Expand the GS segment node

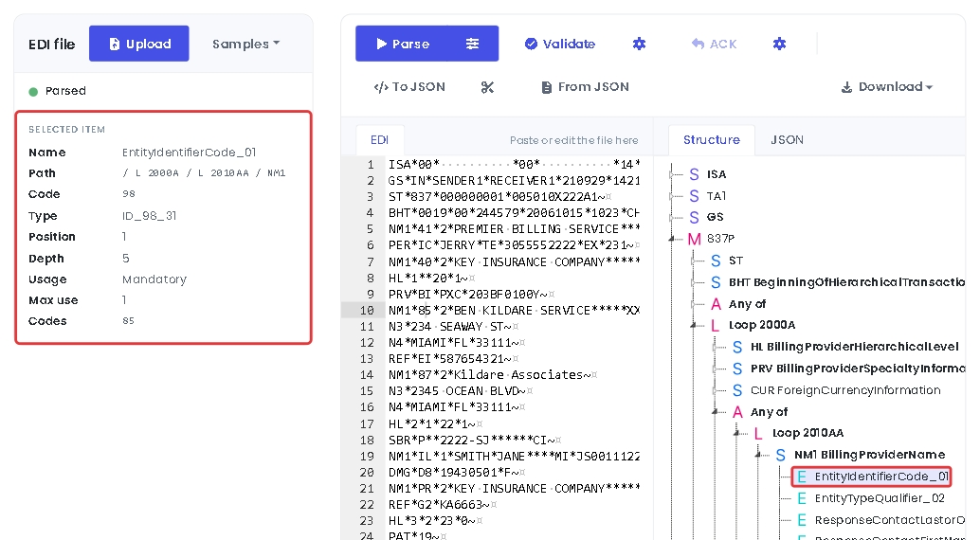pos(672,218)
